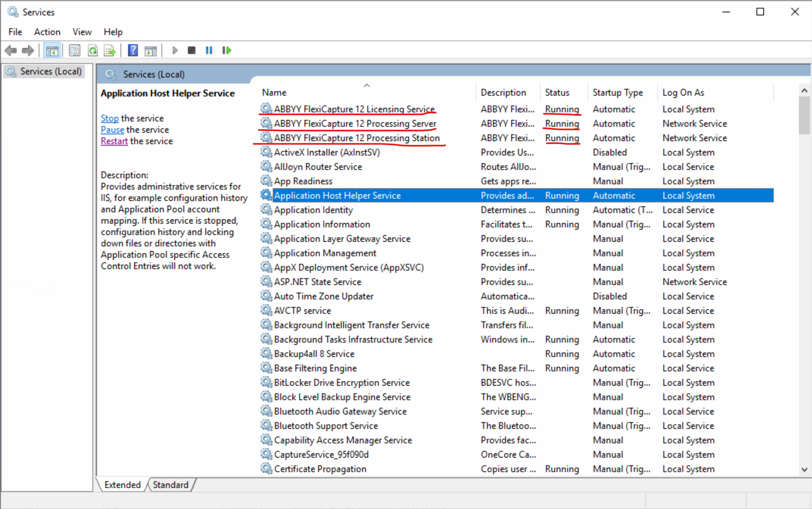Select the Bluetooth Support Service row
The height and width of the screenshot is (509, 812).
pos(326,426)
